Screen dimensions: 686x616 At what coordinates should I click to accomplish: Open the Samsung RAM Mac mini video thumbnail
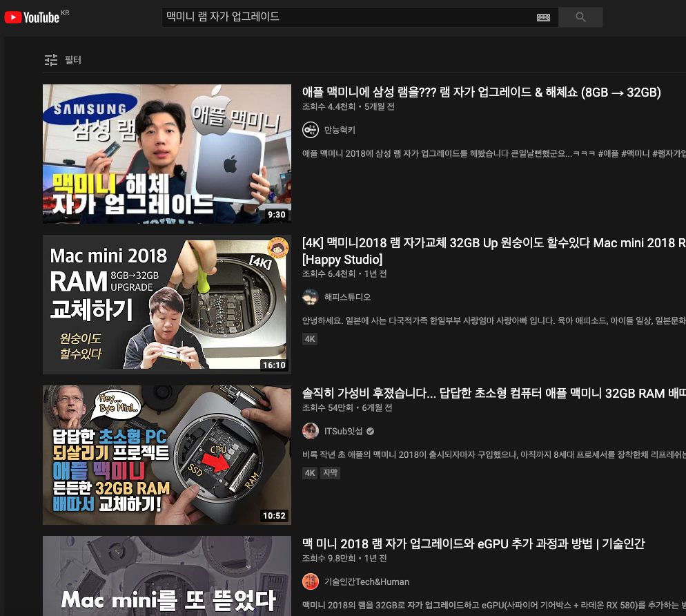(x=167, y=154)
